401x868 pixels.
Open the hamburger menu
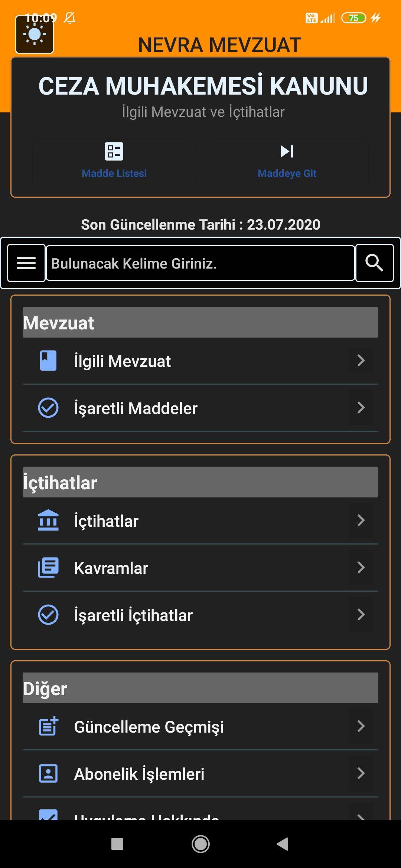point(26,263)
